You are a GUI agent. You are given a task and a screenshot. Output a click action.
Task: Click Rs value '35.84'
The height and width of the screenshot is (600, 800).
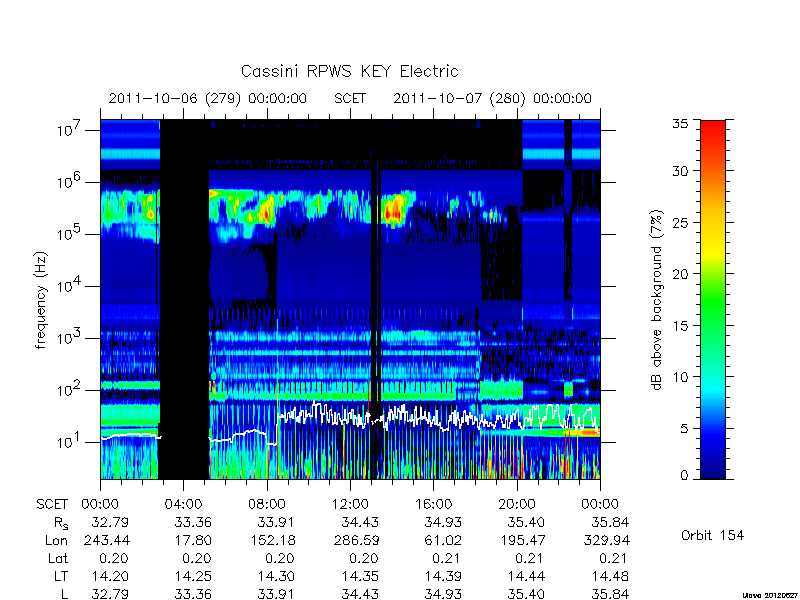point(610,522)
